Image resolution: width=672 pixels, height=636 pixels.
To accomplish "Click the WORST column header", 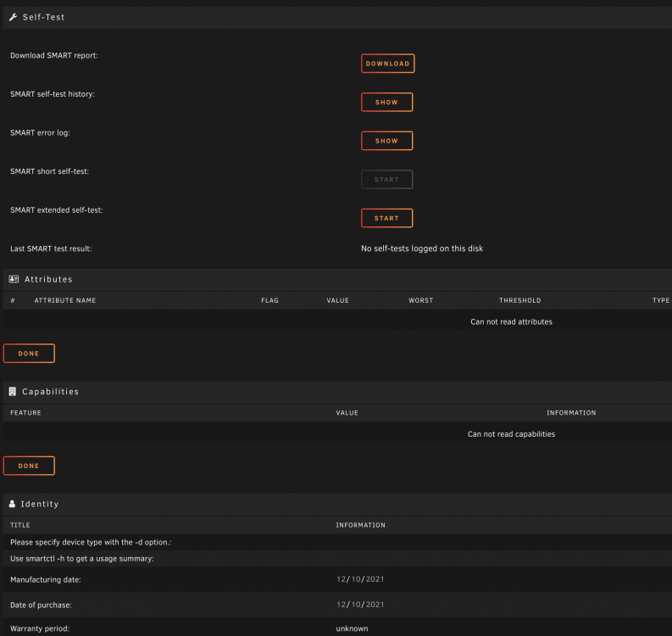I will click(421, 300).
